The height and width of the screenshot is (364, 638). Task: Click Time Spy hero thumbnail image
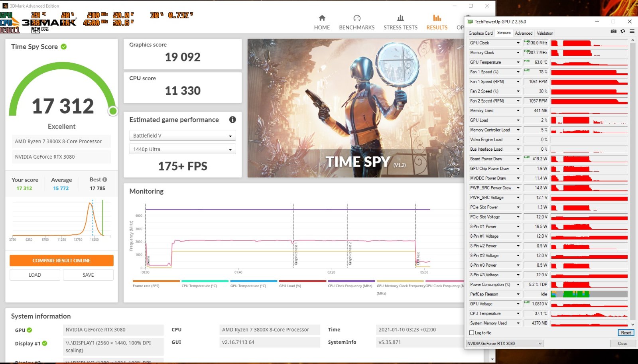point(356,108)
